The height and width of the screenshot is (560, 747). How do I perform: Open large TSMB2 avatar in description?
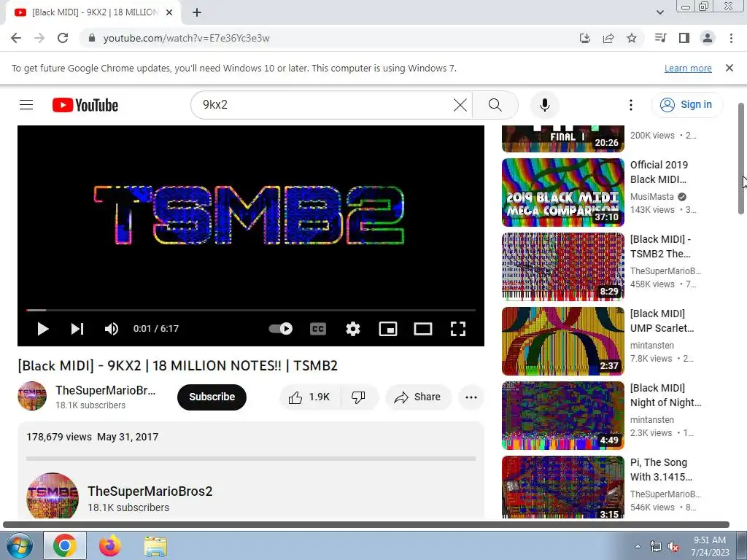pyautogui.click(x=53, y=496)
